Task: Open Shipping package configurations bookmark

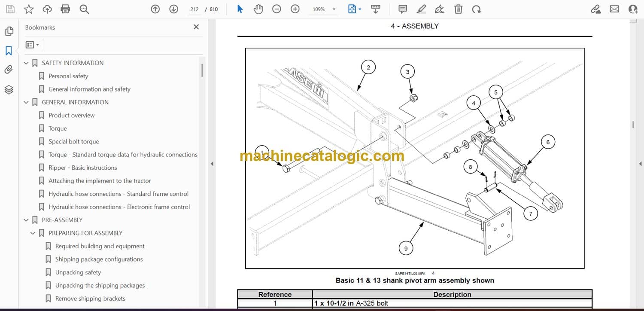Action: (x=99, y=259)
